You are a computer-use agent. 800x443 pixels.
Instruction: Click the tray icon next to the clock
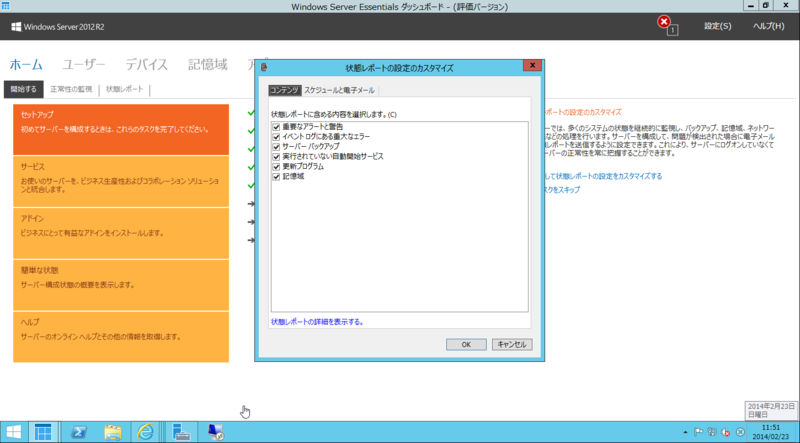tap(740, 432)
